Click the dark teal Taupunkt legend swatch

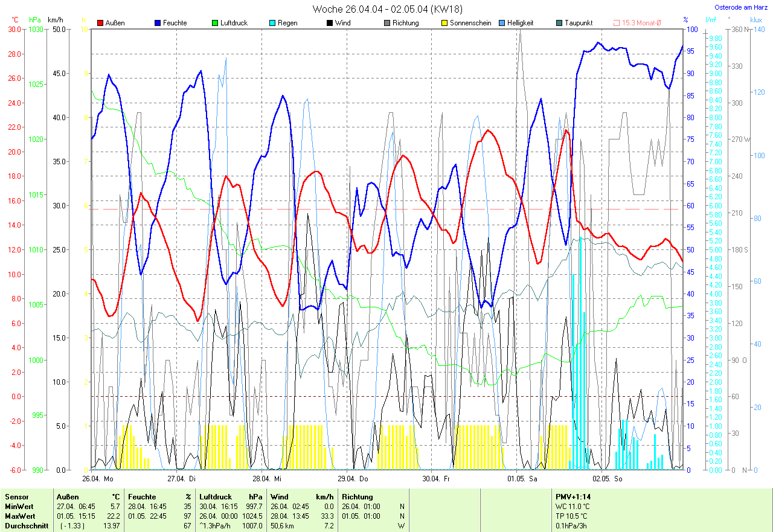point(559,23)
